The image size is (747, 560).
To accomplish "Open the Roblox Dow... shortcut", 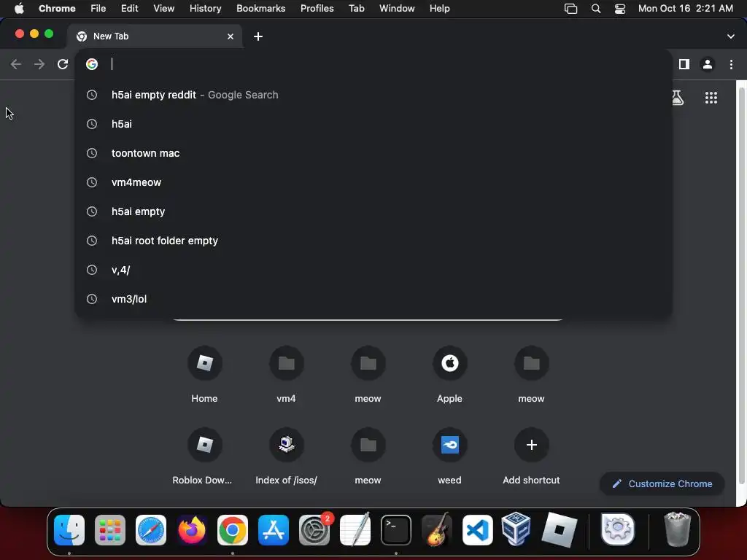I will [x=204, y=445].
